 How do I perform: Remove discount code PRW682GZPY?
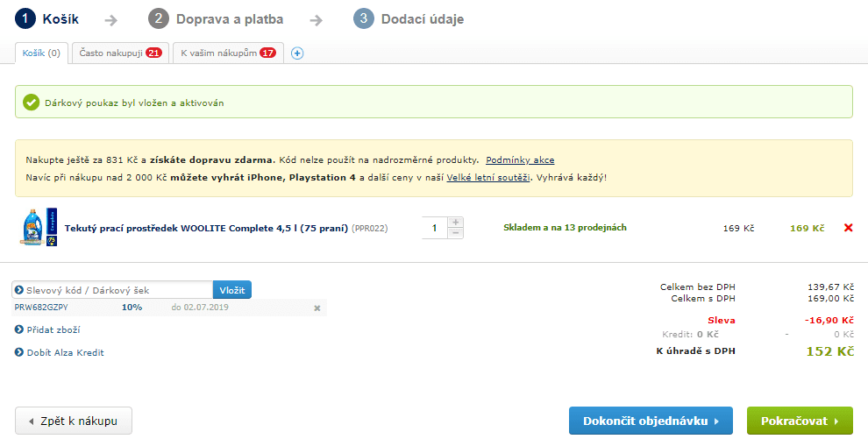317,308
